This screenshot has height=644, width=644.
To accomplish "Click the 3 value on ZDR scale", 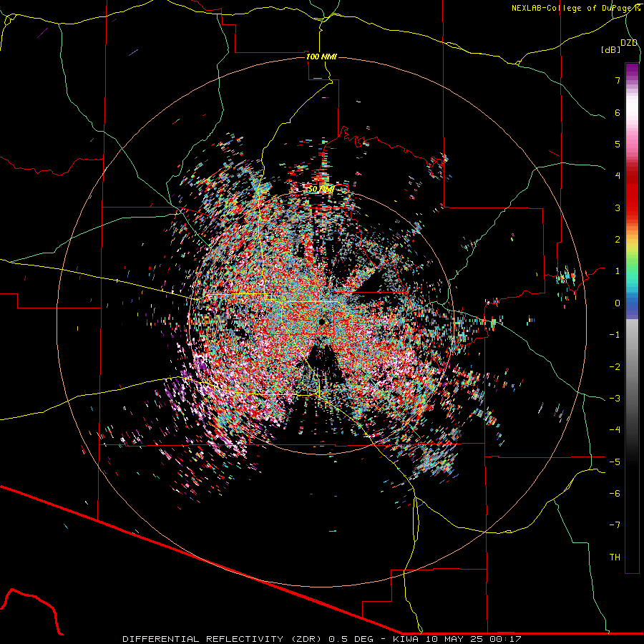I will 618,208.
